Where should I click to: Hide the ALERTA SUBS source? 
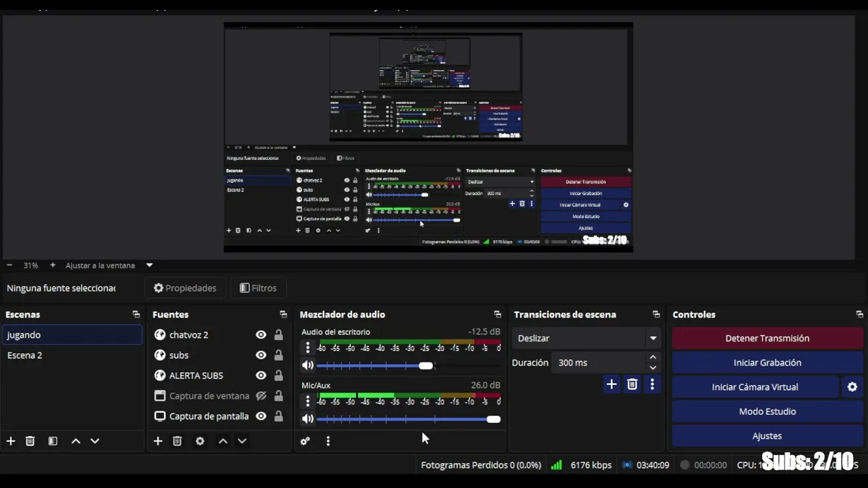tap(260, 375)
